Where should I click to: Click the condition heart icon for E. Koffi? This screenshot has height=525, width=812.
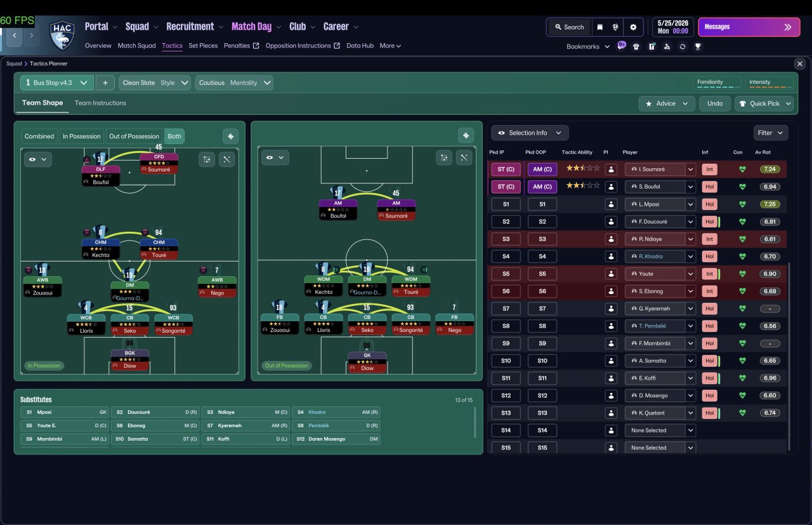pos(742,378)
